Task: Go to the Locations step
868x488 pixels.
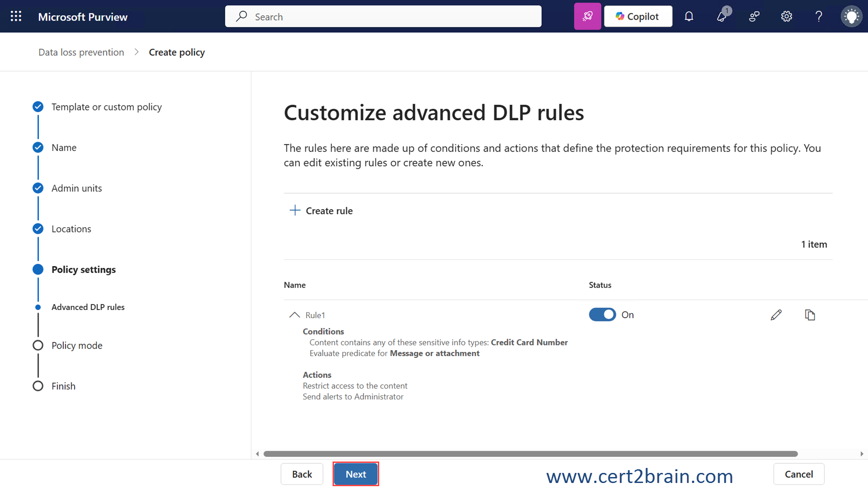Action: tap(71, 229)
